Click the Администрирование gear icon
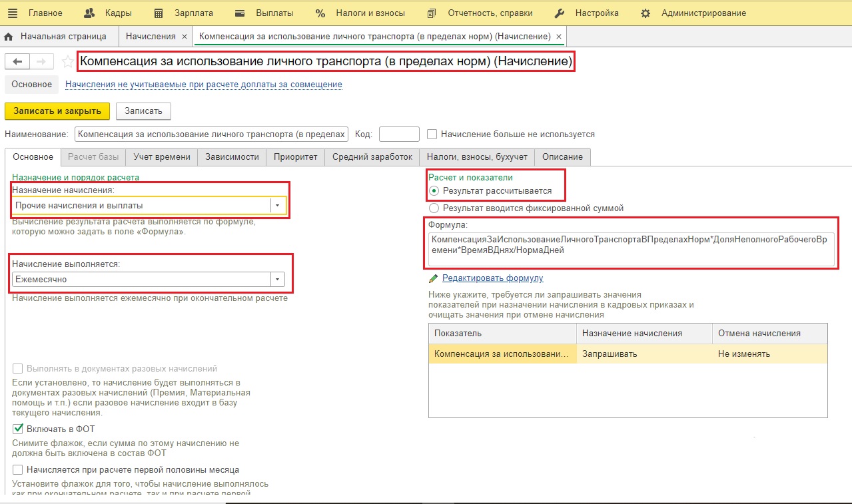The image size is (852, 504). tap(645, 13)
